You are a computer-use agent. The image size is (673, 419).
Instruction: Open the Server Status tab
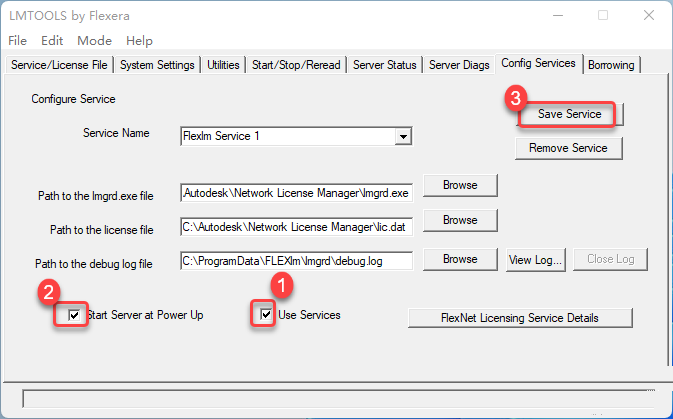coord(385,65)
